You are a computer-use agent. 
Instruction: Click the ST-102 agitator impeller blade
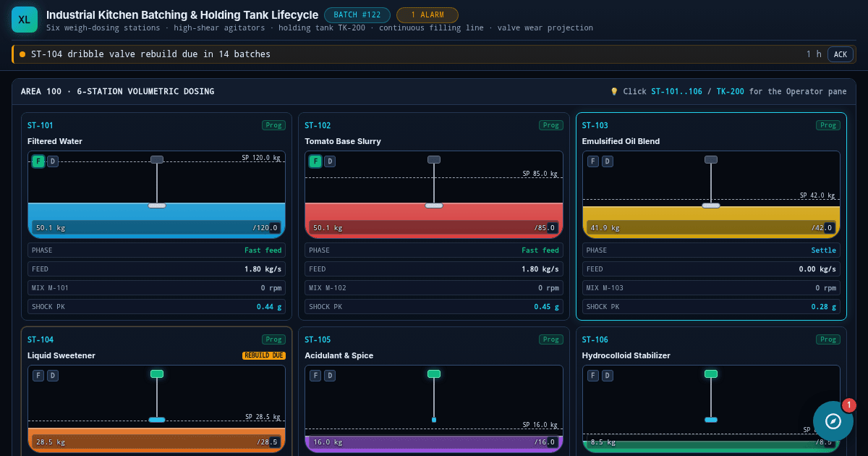pyautogui.click(x=434, y=206)
